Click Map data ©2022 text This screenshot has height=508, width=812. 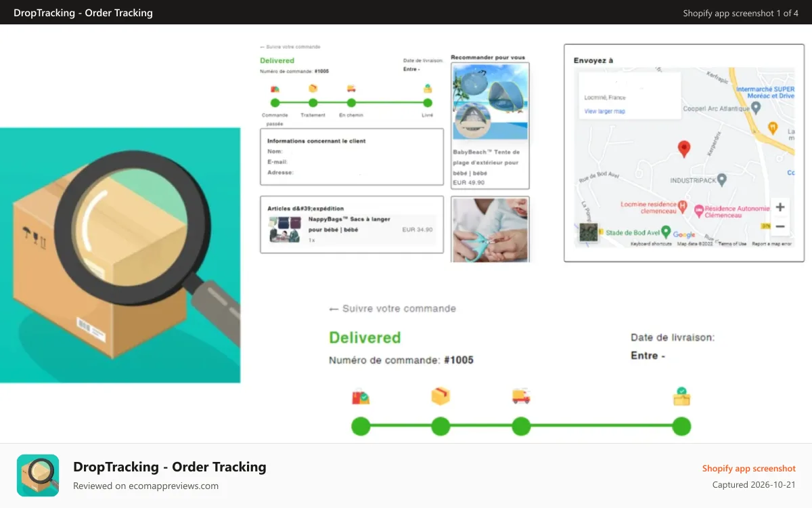[x=696, y=244]
